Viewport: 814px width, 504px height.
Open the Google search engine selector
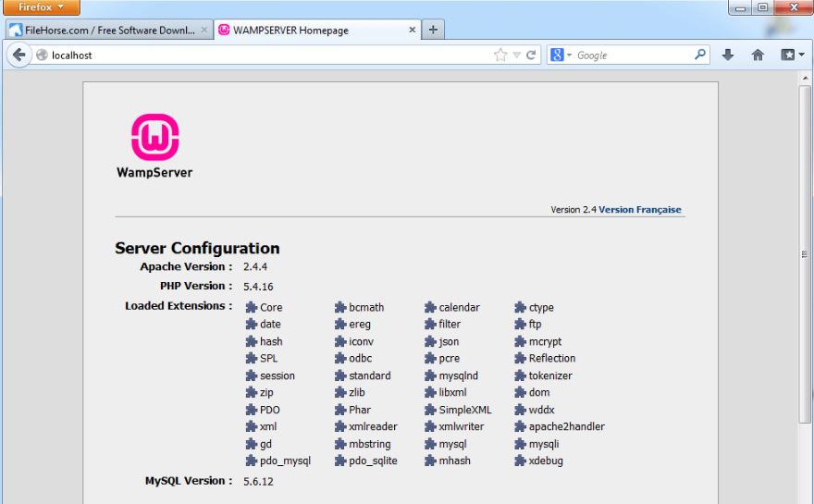561,55
